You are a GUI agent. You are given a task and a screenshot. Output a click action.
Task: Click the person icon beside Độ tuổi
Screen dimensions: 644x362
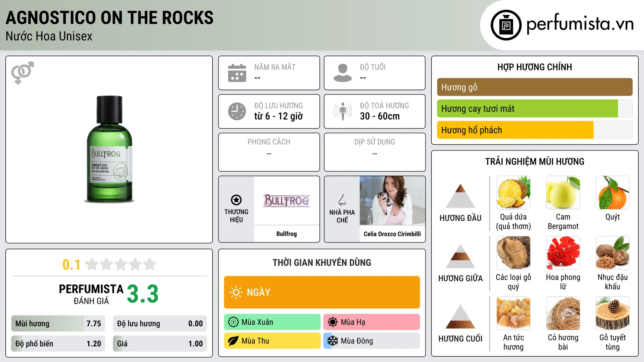(x=343, y=73)
